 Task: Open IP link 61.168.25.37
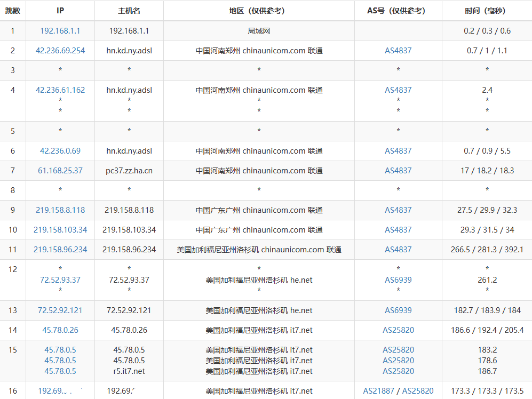(x=60, y=170)
